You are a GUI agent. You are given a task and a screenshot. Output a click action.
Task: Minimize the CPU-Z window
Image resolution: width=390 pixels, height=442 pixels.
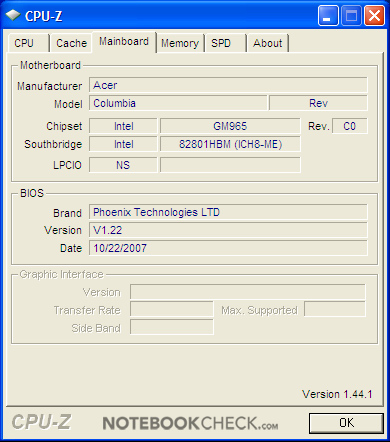[x=328, y=15]
